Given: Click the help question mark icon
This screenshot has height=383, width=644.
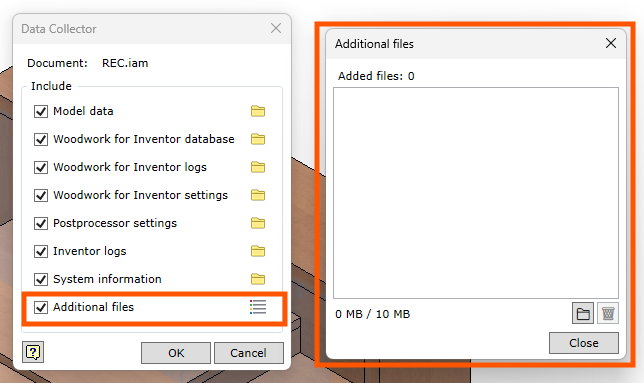Looking at the screenshot, I should click(x=33, y=352).
